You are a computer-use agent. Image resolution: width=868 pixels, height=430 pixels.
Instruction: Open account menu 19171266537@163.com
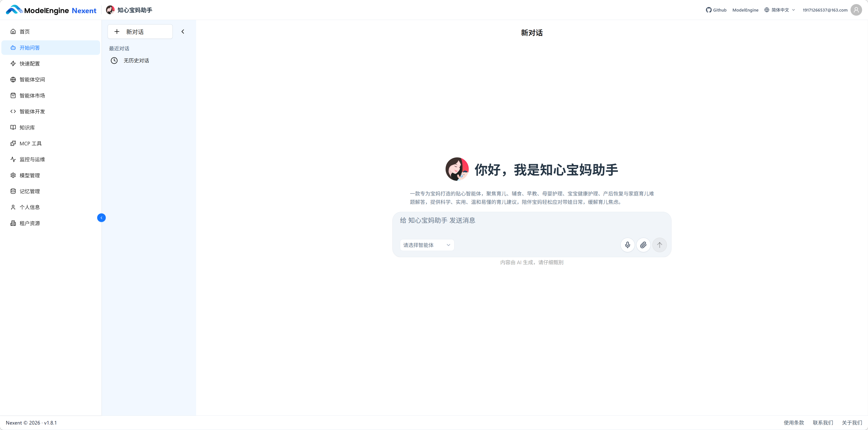tap(825, 10)
